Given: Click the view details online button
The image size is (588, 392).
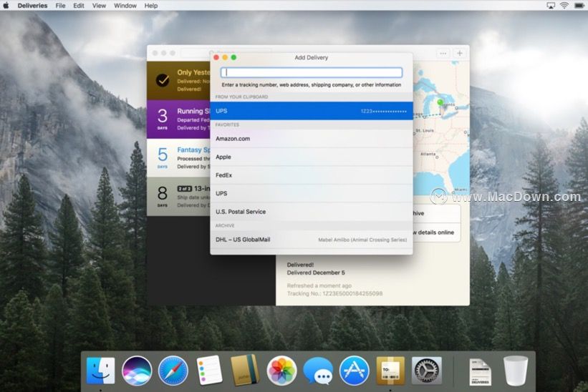Looking at the screenshot, I should tap(436, 232).
